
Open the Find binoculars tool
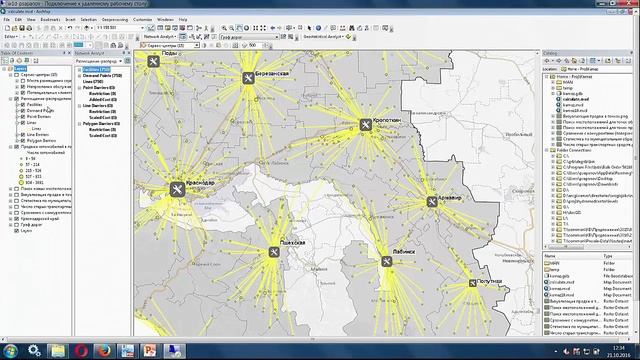pyautogui.click(x=352, y=28)
